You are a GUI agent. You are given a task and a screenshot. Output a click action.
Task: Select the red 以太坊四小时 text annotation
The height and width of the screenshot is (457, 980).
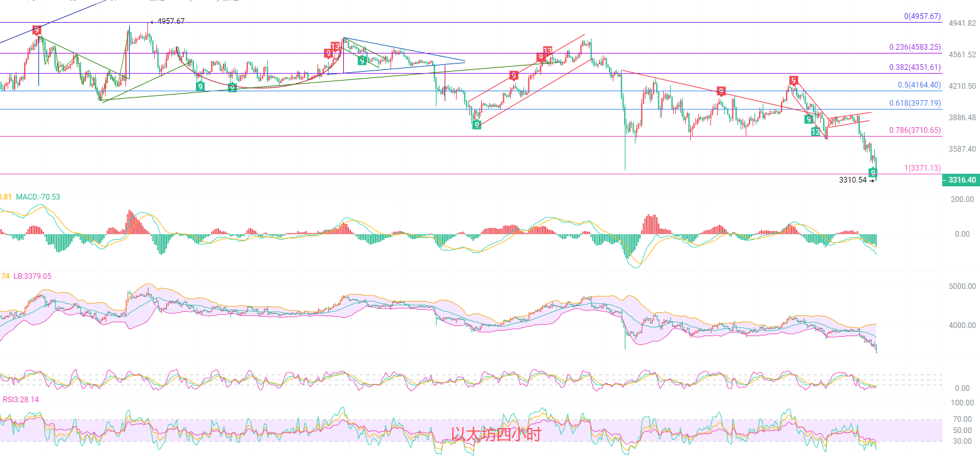coord(495,434)
